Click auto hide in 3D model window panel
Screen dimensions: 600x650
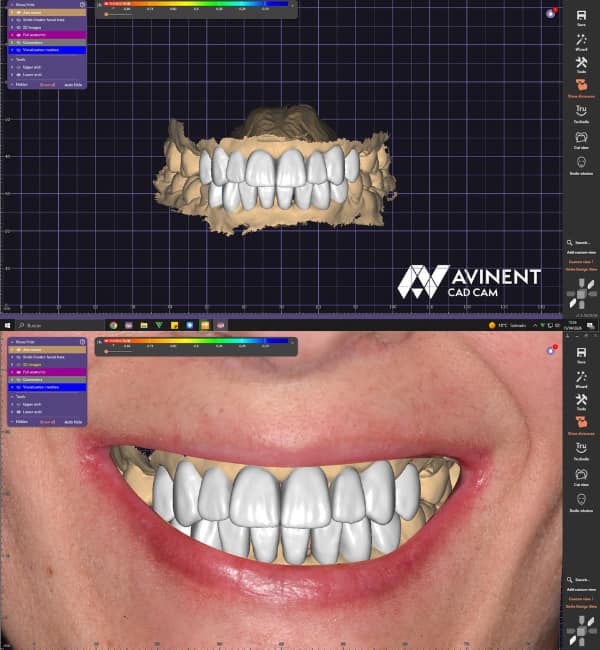(x=73, y=85)
